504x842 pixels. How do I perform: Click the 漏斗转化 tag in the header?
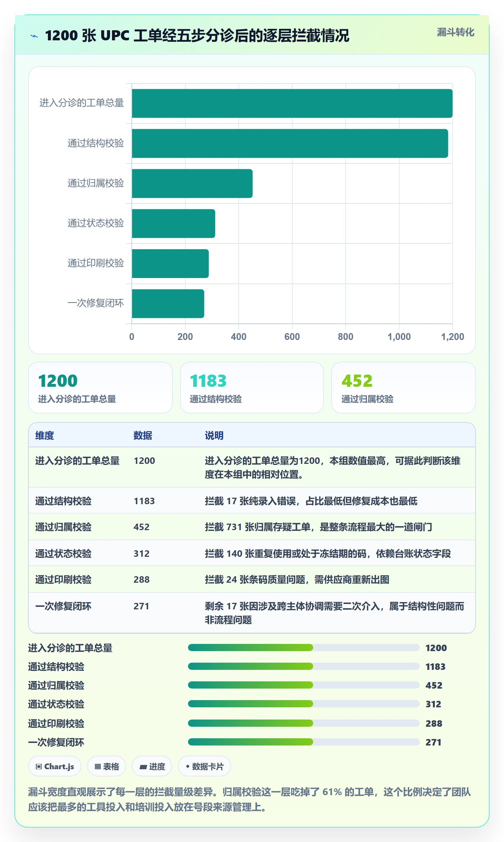tap(455, 32)
